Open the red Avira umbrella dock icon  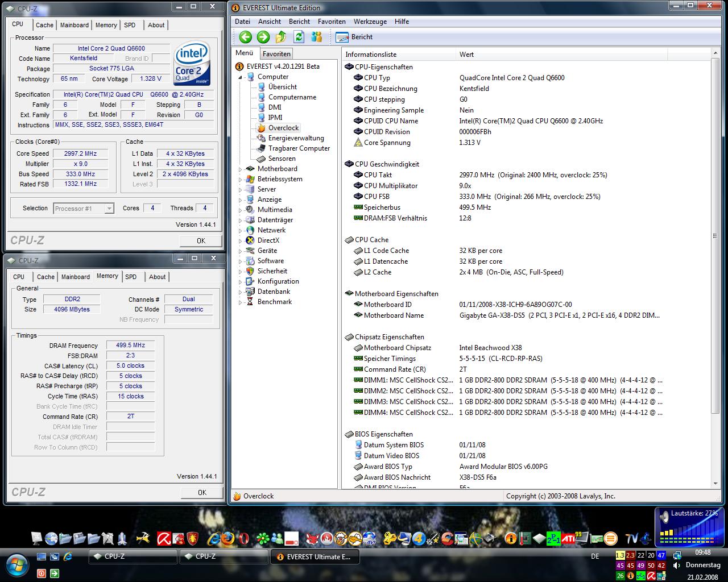click(165, 538)
